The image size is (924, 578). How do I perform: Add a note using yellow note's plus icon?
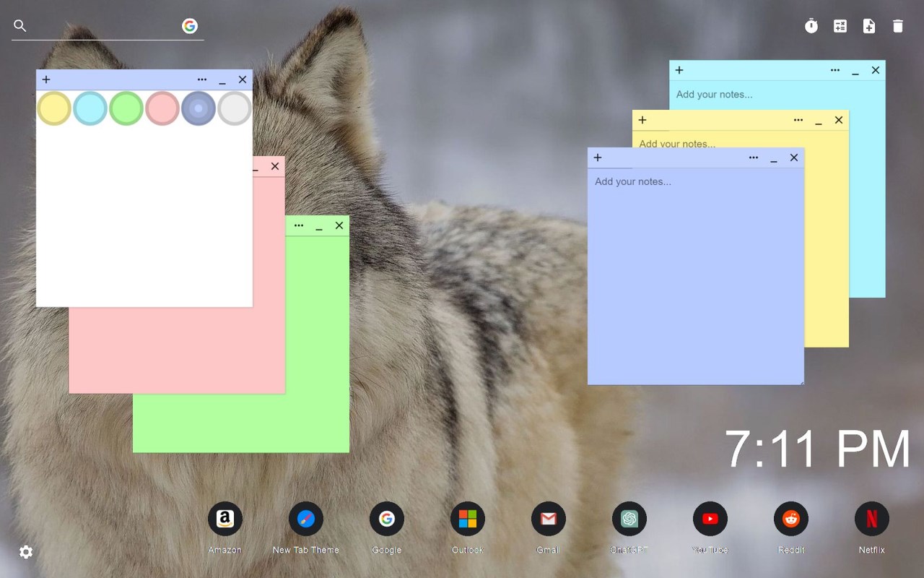pos(642,120)
